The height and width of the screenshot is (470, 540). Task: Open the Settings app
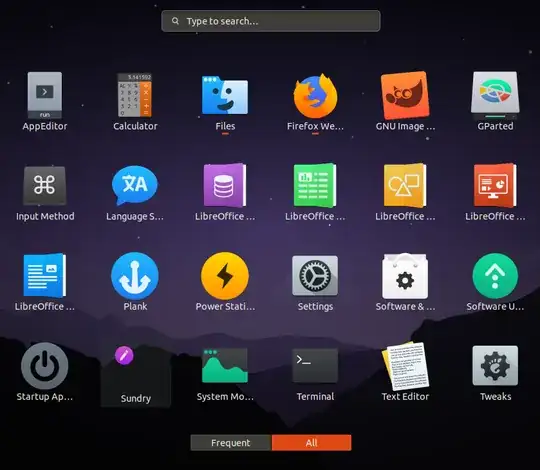[315, 276]
